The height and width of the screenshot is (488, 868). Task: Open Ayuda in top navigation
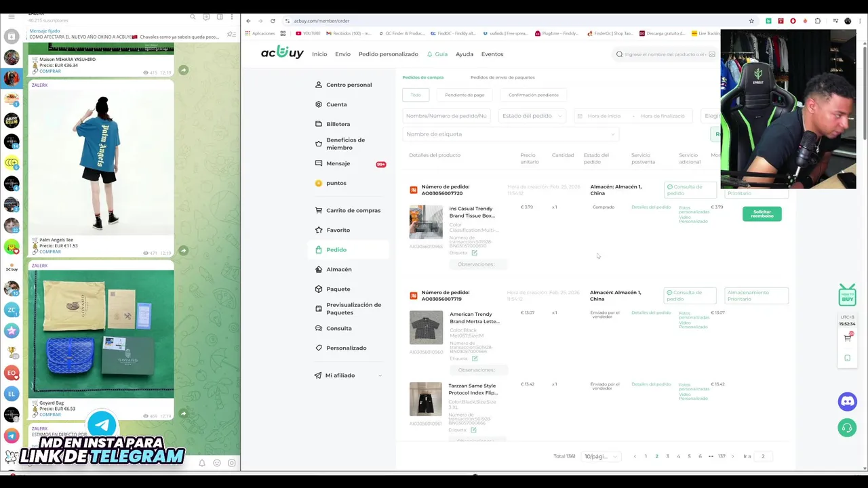point(465,54)
